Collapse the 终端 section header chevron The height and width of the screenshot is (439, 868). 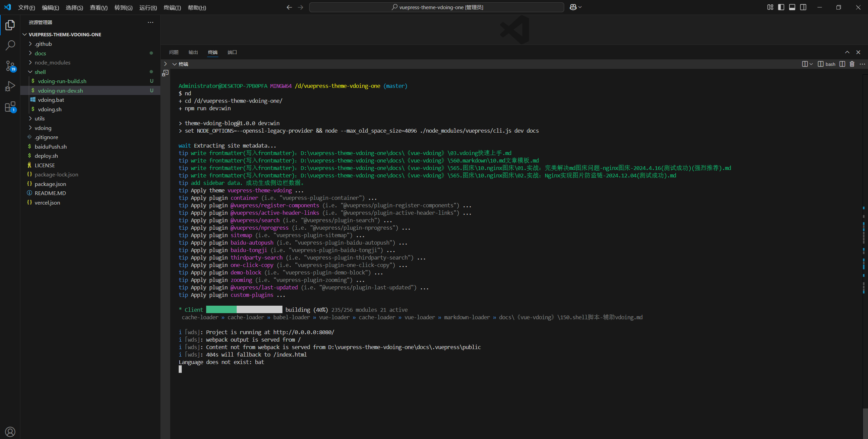point(174,64)
